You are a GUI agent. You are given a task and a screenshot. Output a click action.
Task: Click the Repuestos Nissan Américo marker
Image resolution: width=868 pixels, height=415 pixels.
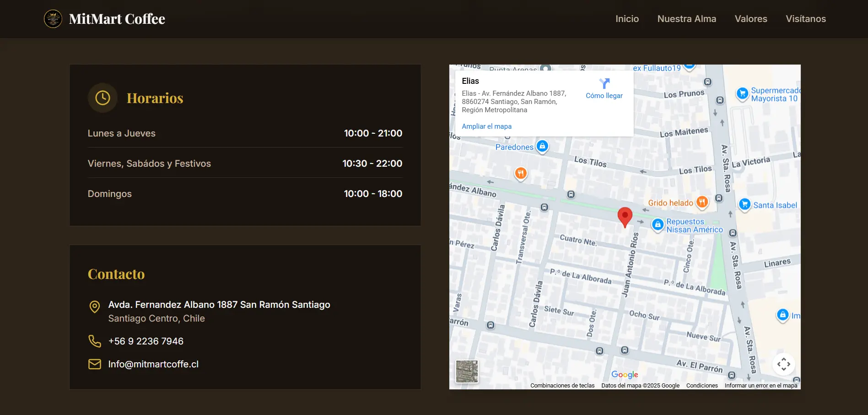[658, 224]
